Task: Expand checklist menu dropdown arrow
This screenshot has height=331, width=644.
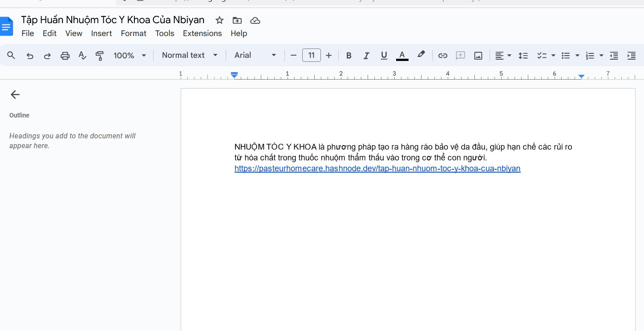Action: pos(553,56)
